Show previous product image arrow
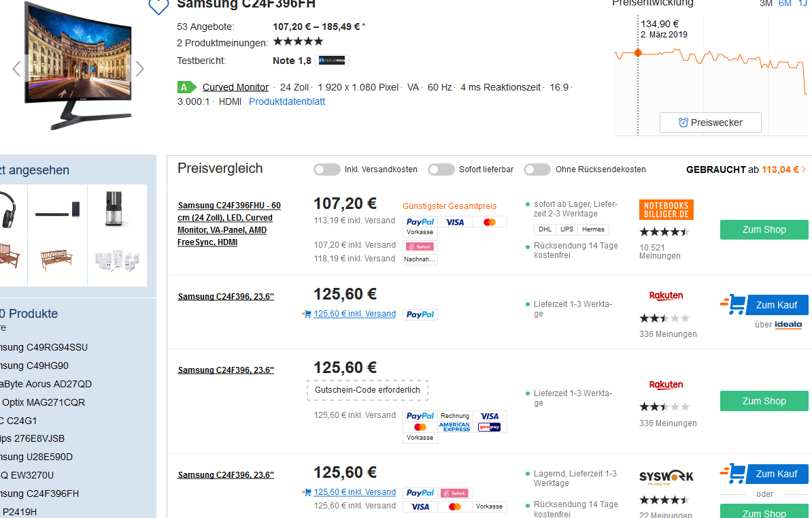Image resolution: width=812 pixels, height=518 pixels. tap(17, 69)
